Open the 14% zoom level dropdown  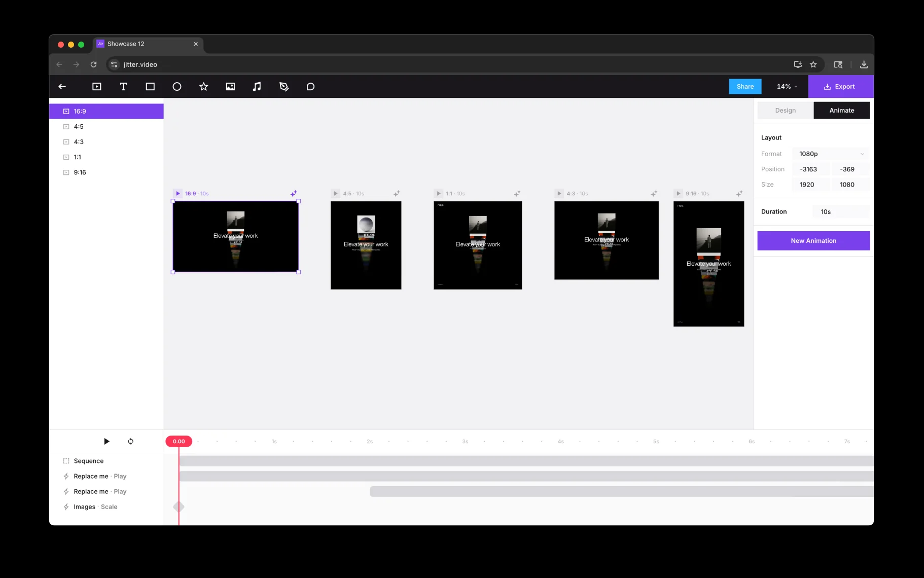click(x=787, y=87)
